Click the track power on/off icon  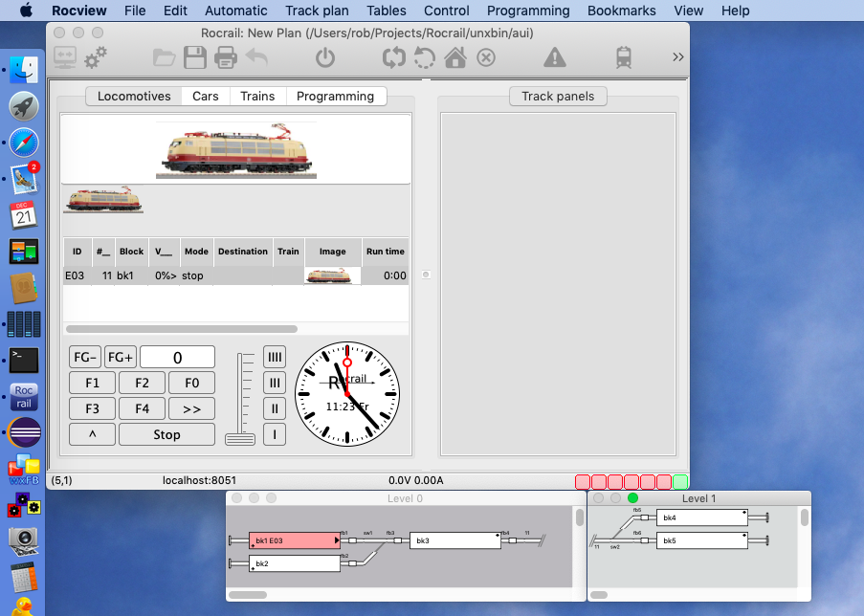325,58
